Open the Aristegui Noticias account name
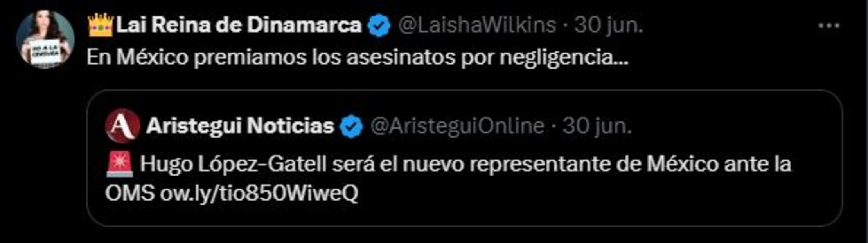Viewport: 868px width, 243px height. point(240,126)
